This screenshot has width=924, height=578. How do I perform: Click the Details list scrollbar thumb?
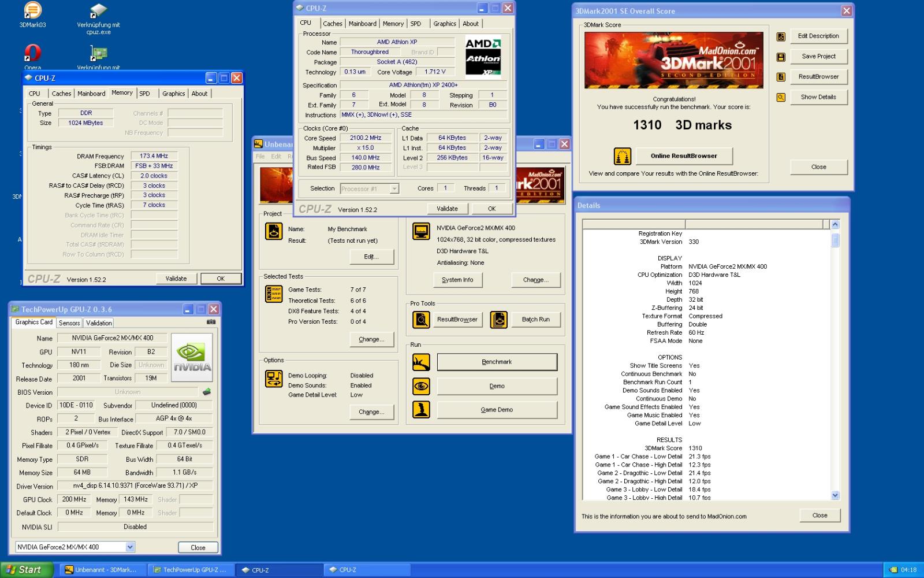click(x=835, y=239)
